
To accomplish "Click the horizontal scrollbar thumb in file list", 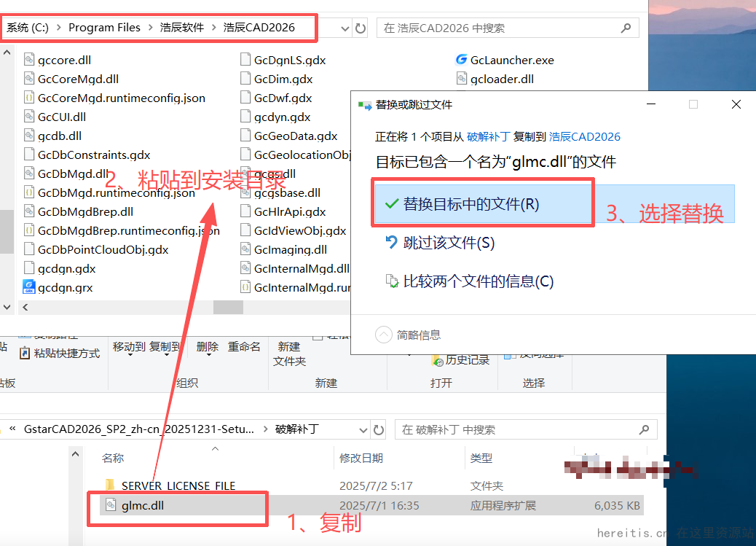I will [228, 307].
